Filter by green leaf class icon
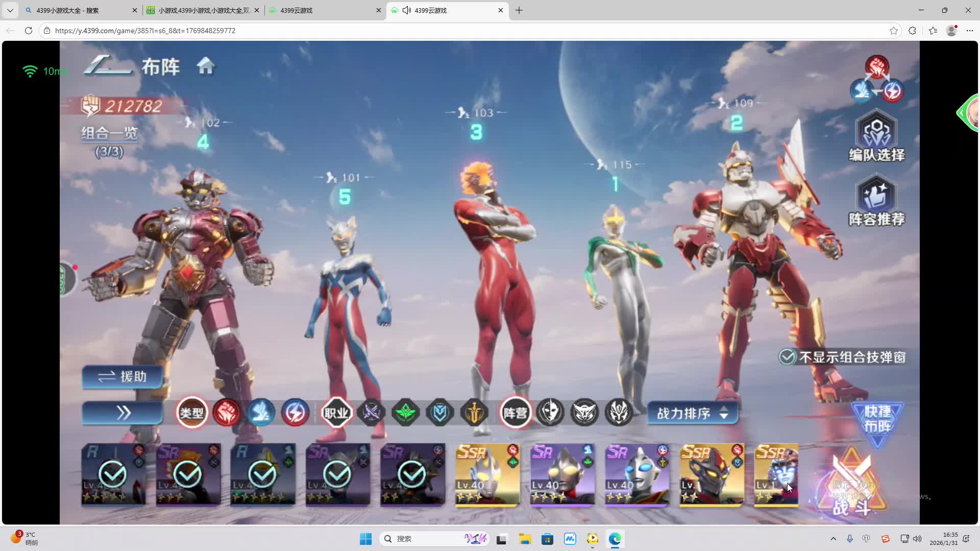 [x=405, y=412]
